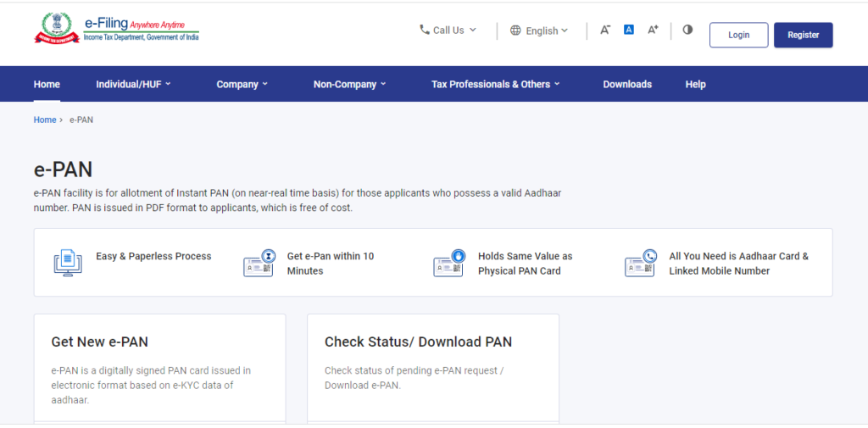
Task: Increase font size with A+ icon
Action: pos(653,30)
